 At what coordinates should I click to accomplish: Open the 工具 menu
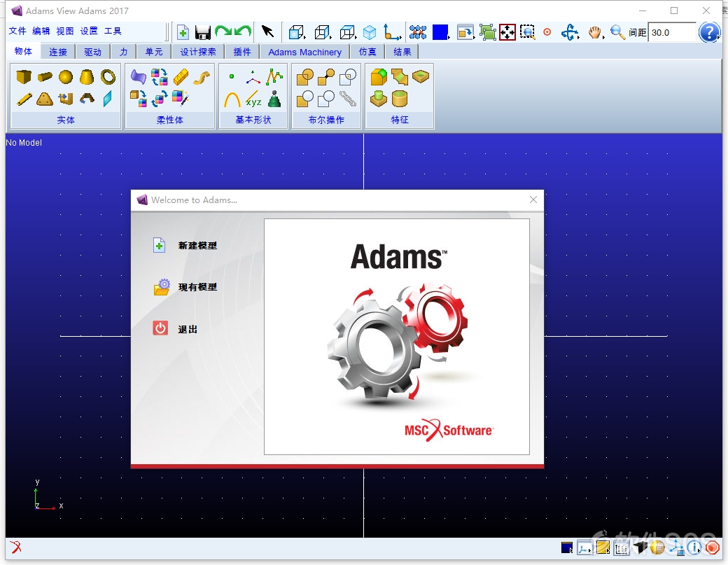pos(113,31)
